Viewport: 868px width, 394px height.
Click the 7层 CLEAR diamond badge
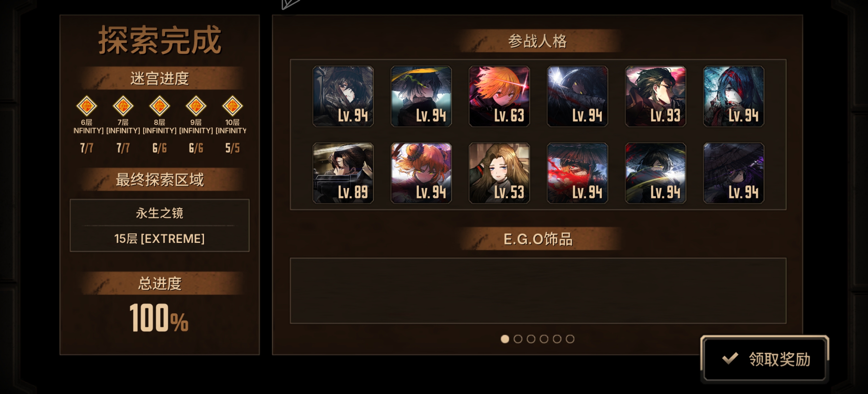tap(123, 106)
